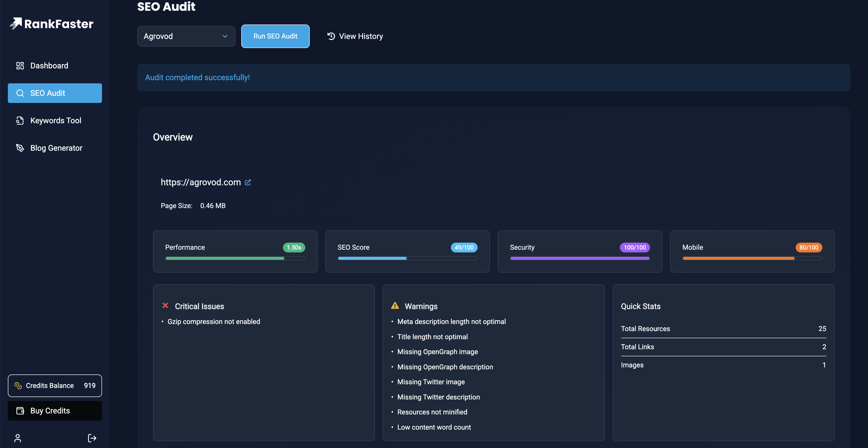The width and height of the screenshot is (868, 448).
Task: Click Buy Credits button
Action: point(55,411)
